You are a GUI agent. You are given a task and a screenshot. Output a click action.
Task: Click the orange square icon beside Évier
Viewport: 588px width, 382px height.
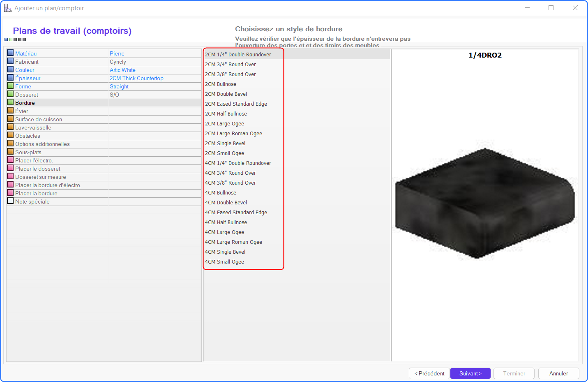coord(10,111)
